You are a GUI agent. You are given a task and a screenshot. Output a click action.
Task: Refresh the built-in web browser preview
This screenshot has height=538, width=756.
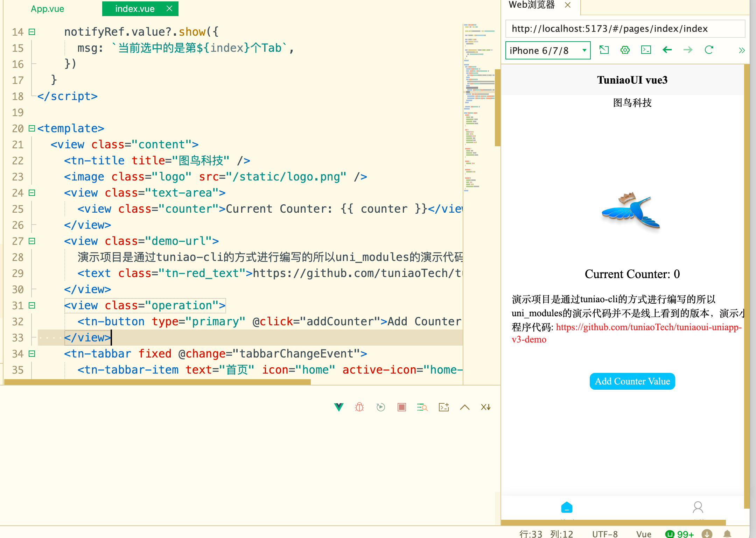[709, 50]
